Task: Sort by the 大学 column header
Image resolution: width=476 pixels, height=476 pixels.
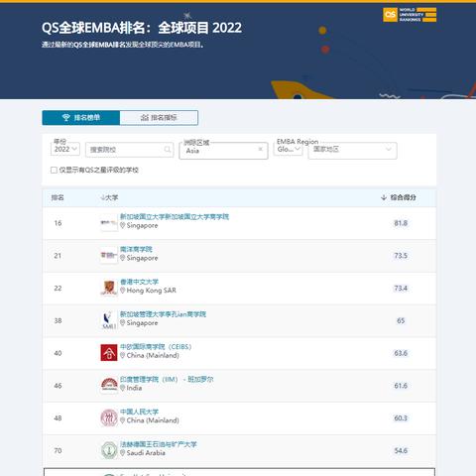Action: click(109, 197)
